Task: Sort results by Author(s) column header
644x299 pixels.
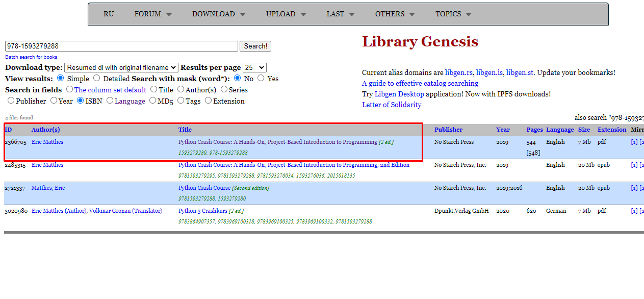Action: [45, 130]
